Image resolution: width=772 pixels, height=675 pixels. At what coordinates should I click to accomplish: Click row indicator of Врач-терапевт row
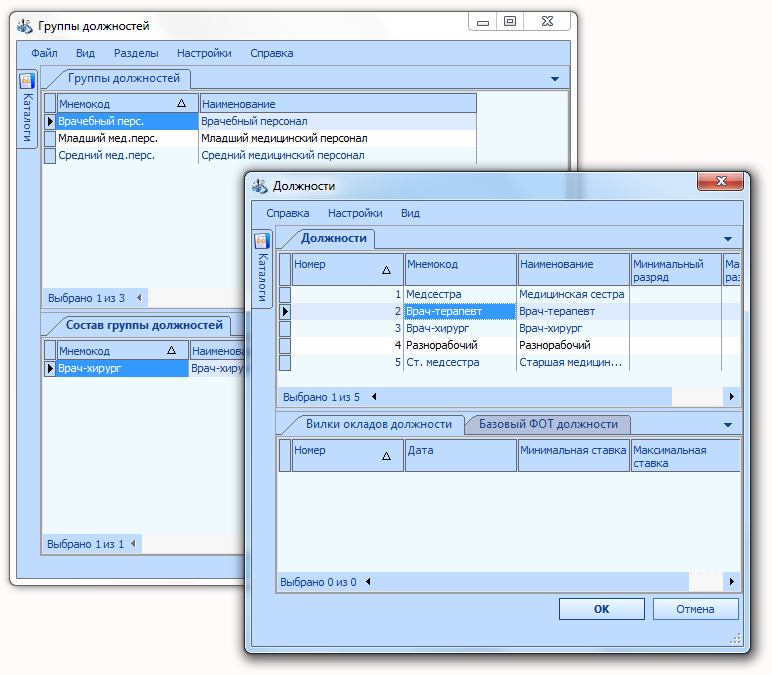[x=285, y=311]
